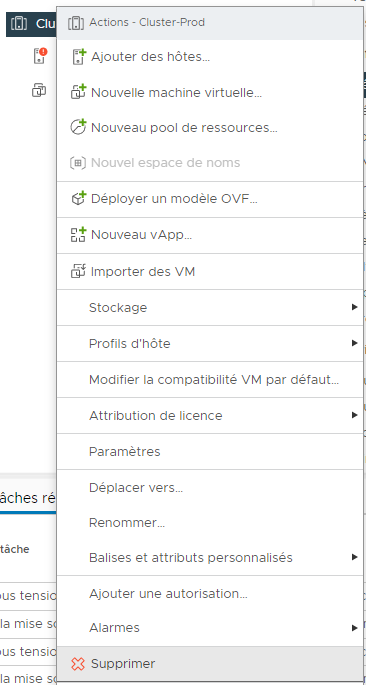
Task: Select the host with red alert icon in tree
Action: pyautogui.click(x=40, y=56)
